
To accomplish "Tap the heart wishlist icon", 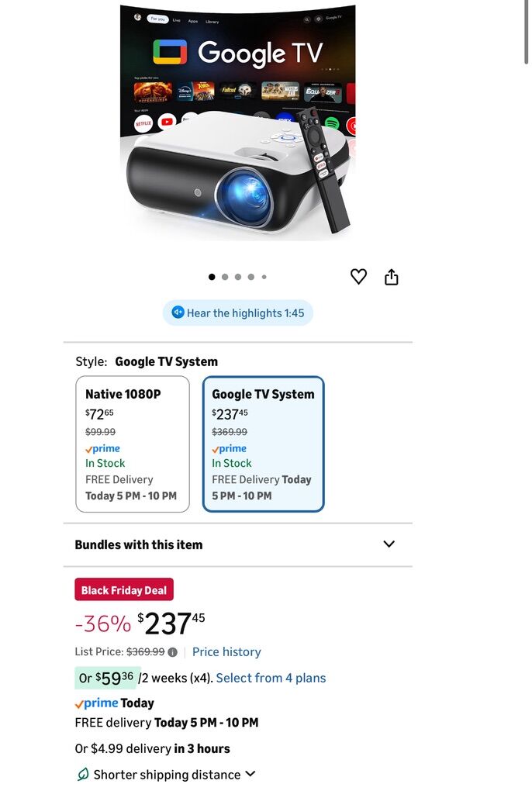I will click(x=358, y=276).
